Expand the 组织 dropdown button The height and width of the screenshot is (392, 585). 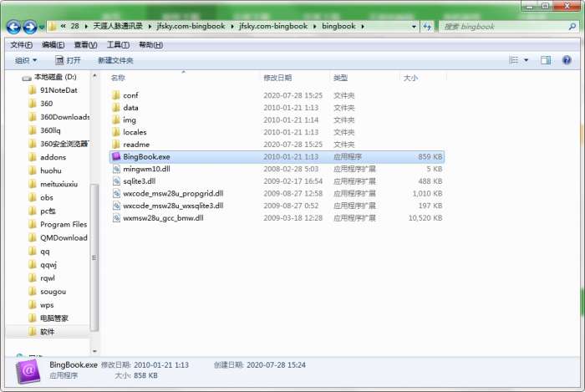tap(26, 60)
